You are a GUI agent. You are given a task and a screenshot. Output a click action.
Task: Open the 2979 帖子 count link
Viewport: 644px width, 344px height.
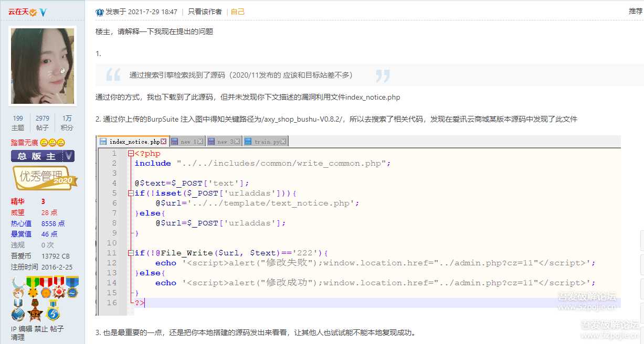coord(43,123)
